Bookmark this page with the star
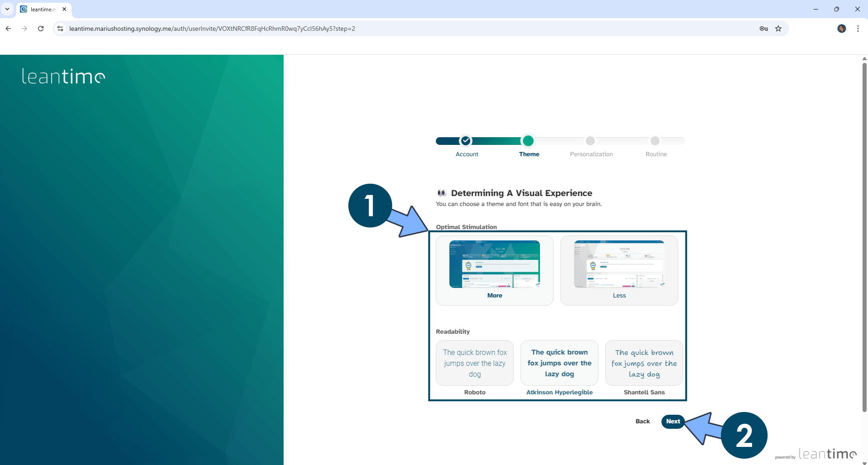Image resolution: width=868 pixels, height=465 pixels. tap(778, 29)
